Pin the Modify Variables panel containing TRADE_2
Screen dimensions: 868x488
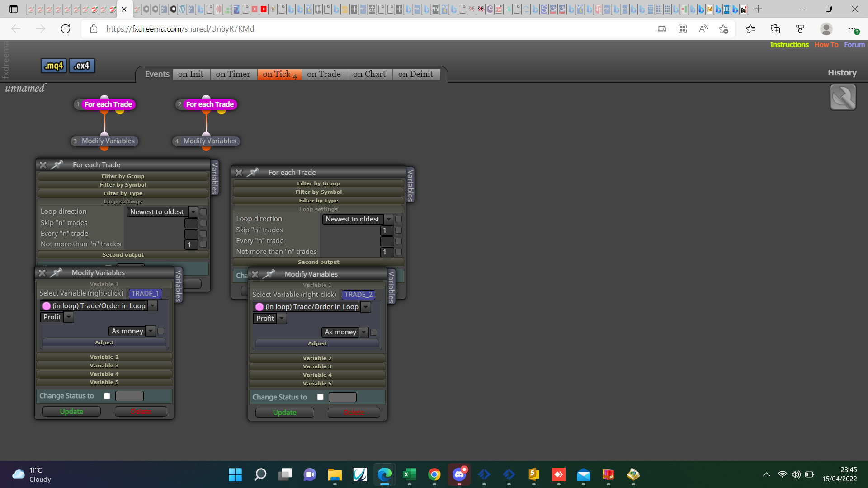coord(269,274)
